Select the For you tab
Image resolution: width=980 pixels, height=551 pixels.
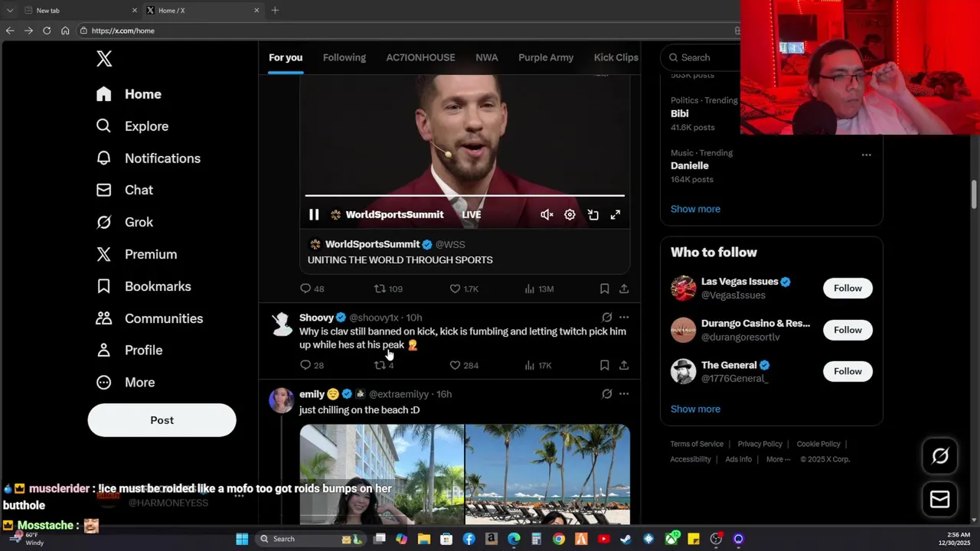(286, 57)
